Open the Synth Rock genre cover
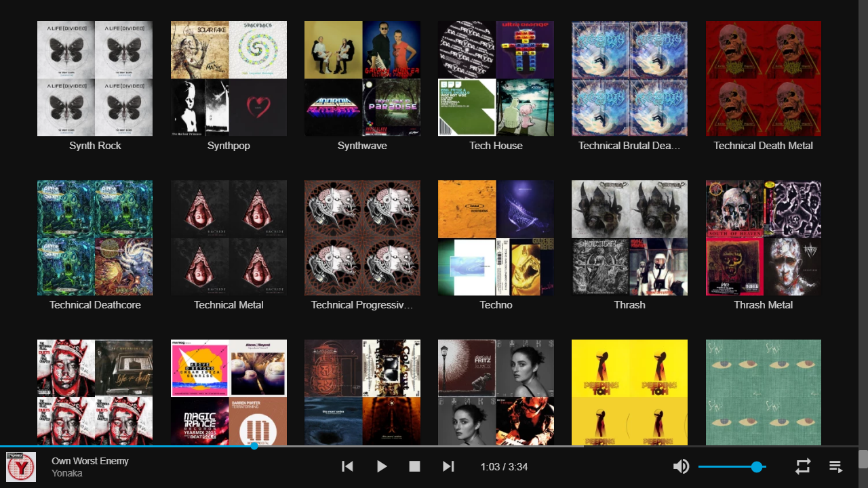 [95, 79]
